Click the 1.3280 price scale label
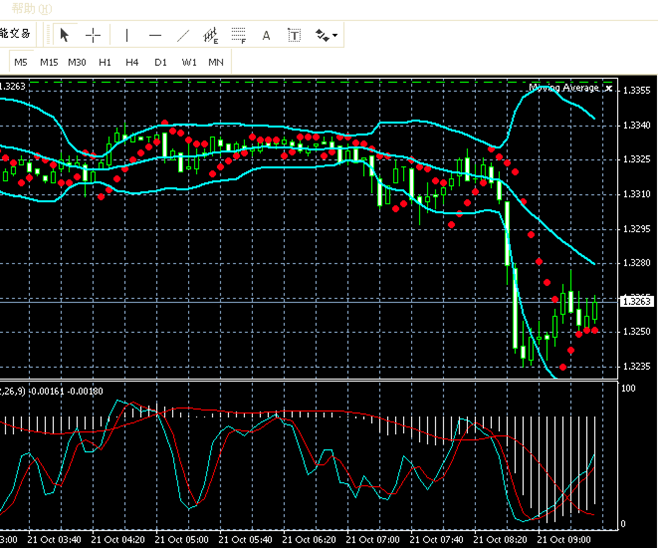Image resolution: width=658 pixels, height=548 pixels. [x=637, y=263]
